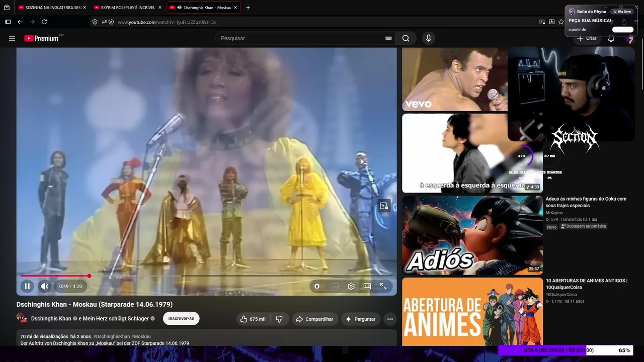Go forward in browser history
The width and height of the screenshot is (644, 362).
[32, 22]
